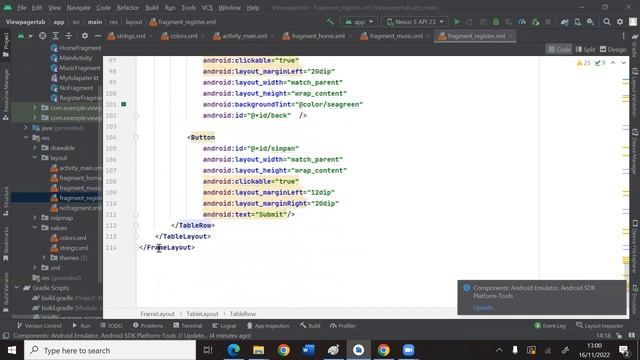This screenshot has width=640, height=360.
Task: Toggle the Structure tool window
Action: (6, 202)
